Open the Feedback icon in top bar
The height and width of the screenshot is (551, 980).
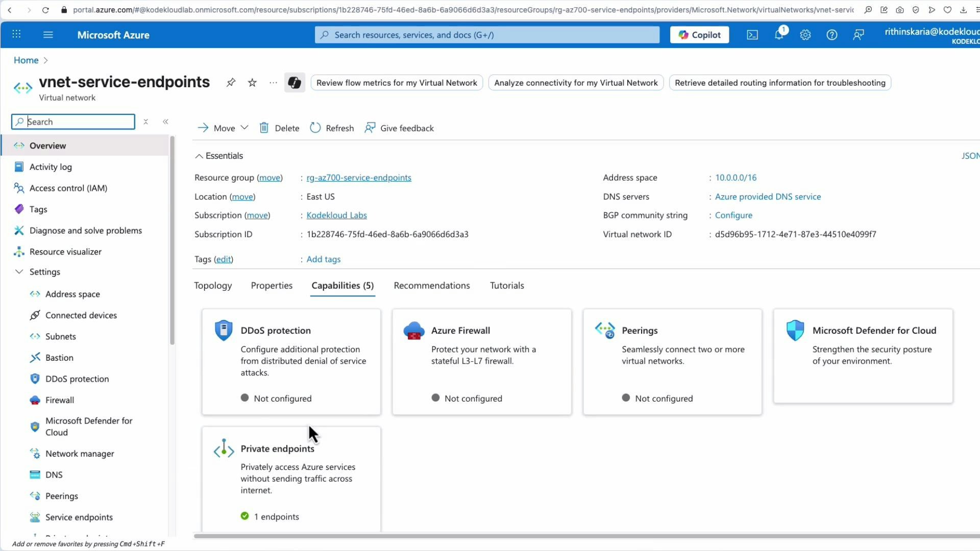point(859,35)
